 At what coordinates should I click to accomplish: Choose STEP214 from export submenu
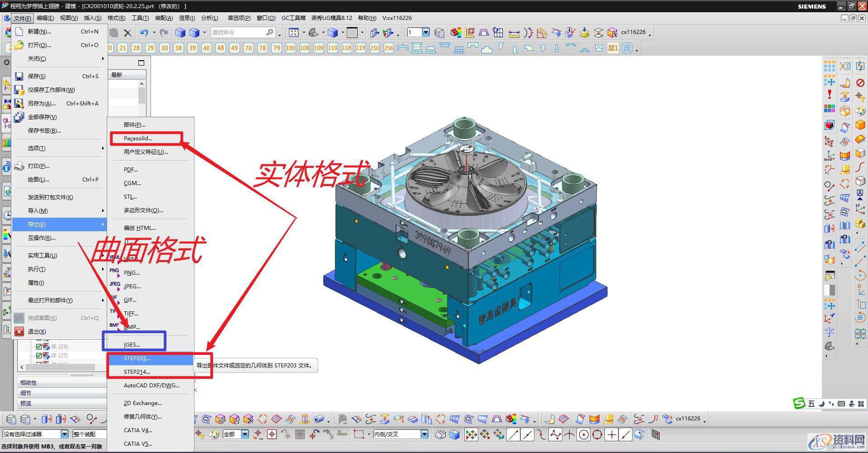pyautogui.click(x=137, y=372)
